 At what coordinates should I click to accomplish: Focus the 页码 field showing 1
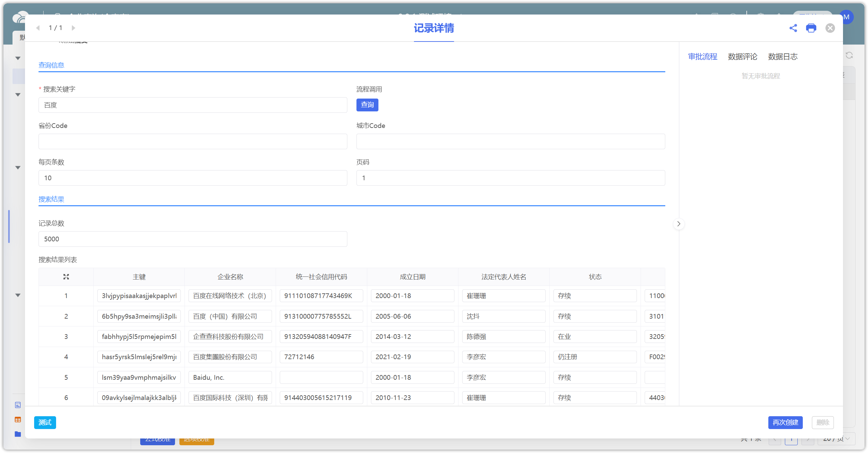511,178
